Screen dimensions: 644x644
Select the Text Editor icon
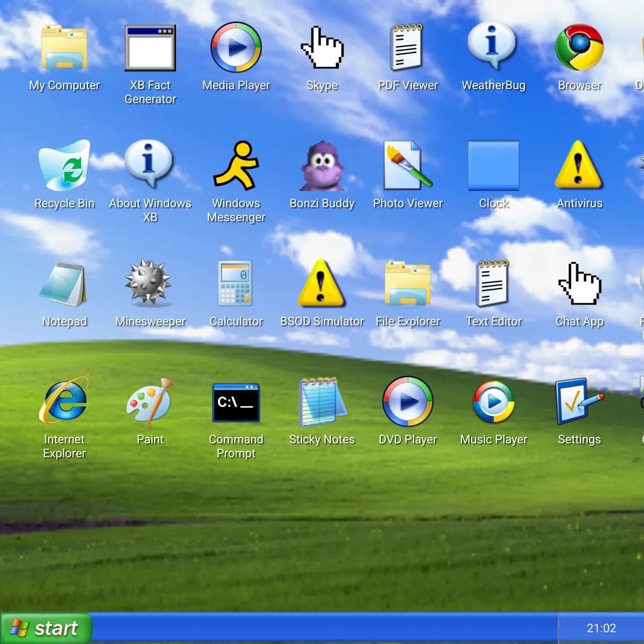tap(494, 283)
